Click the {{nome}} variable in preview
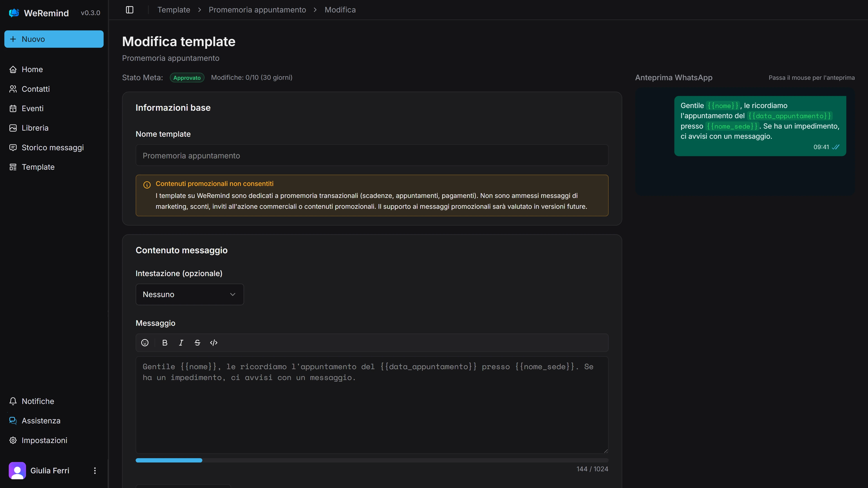The height and width of the screenshot is (488, 868). coord(723,106)
